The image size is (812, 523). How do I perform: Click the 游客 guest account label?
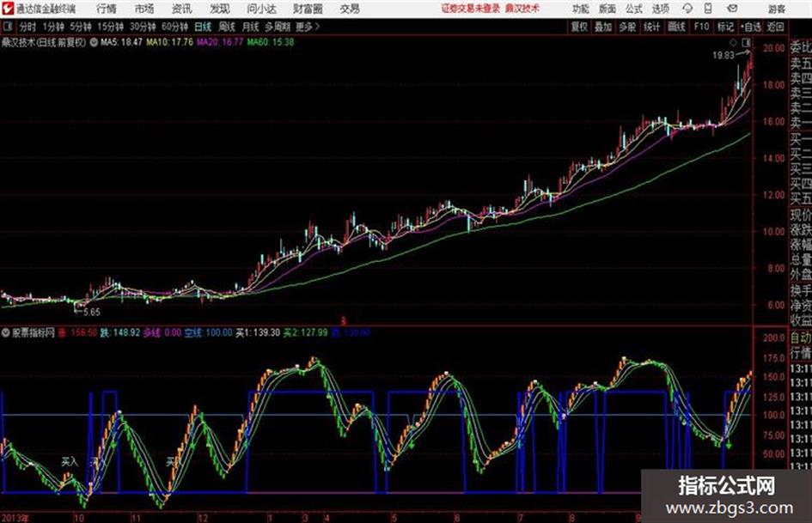[777, 9]
